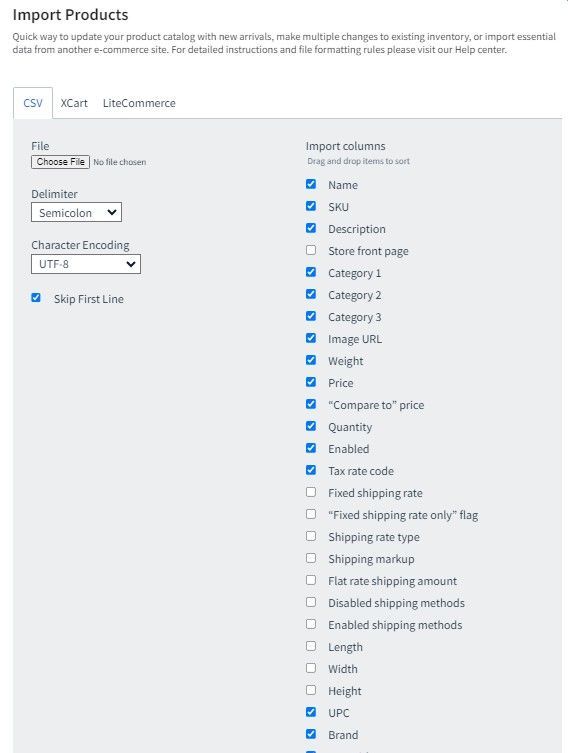Tick the Length column checkbox
The width and height of the screenshot is (568, 753).
pyautogui.click(x=311, y=646)
